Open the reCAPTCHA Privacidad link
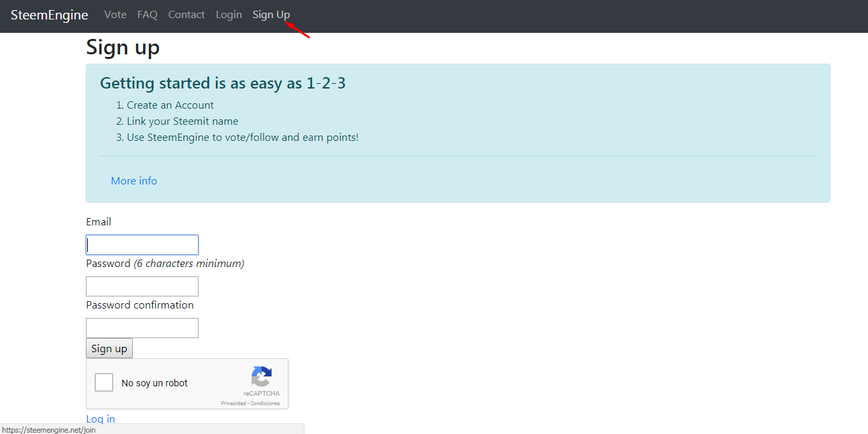 (x=233, y=403)
